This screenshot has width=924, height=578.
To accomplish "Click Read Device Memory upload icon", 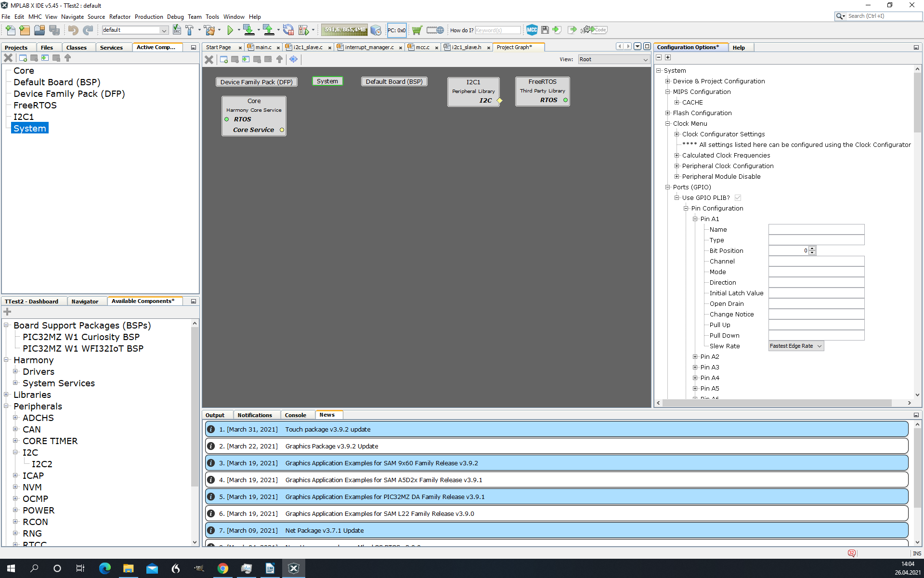I will [269, 30].
